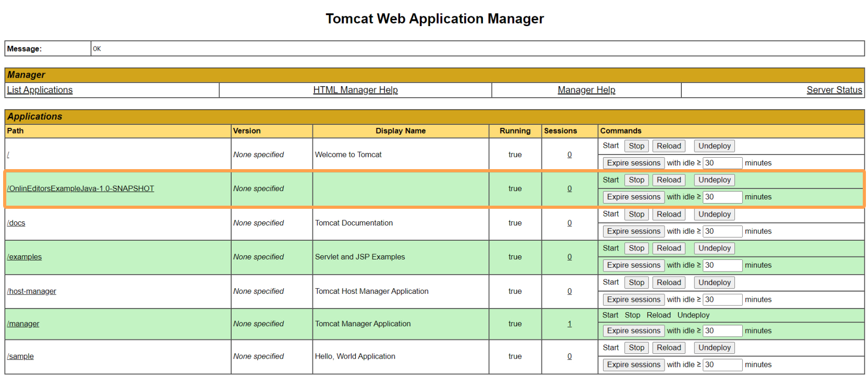Click idle minutes field in /examples row
This screenshot has width=868, height=380.
point(722,265)
